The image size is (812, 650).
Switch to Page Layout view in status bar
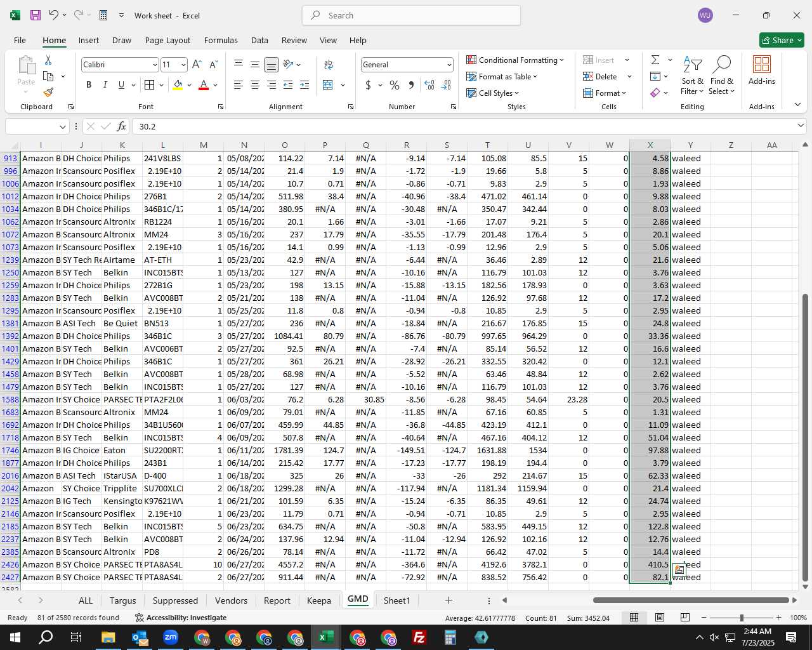click(660, 618)
